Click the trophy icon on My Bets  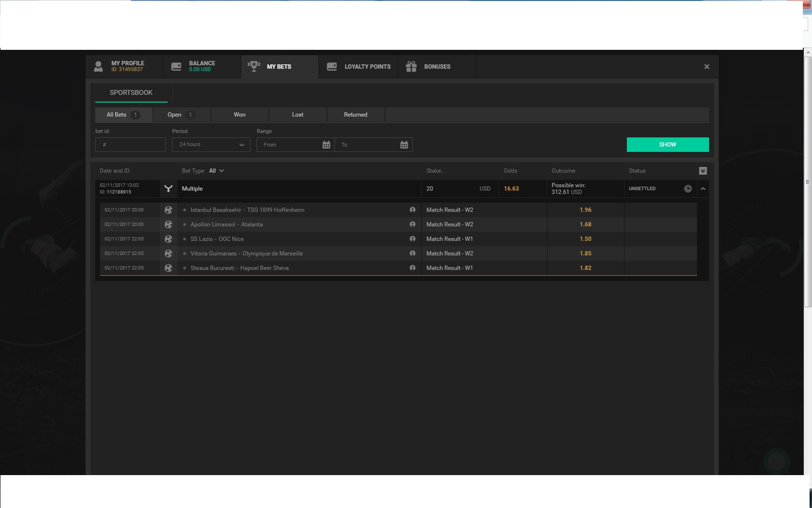tap(254, 66)
